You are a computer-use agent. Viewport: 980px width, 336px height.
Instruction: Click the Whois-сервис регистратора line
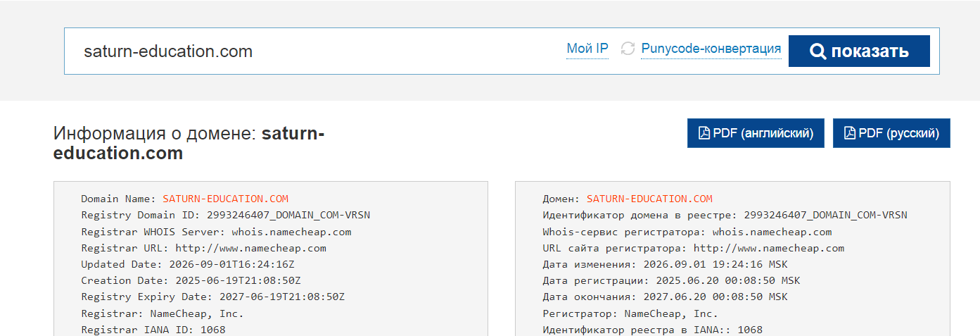[x=687, y=232]
